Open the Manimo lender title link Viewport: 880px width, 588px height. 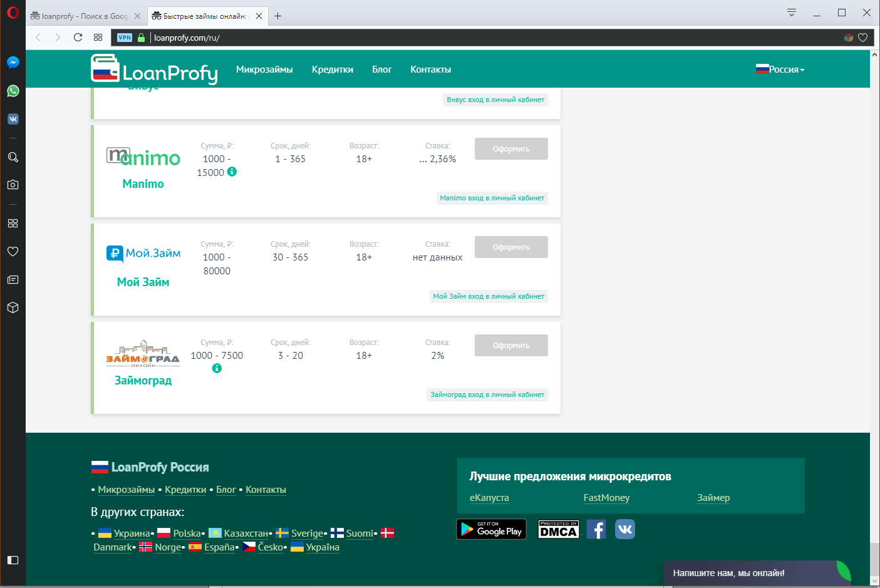pyautogui.click(x=143, y=183)
